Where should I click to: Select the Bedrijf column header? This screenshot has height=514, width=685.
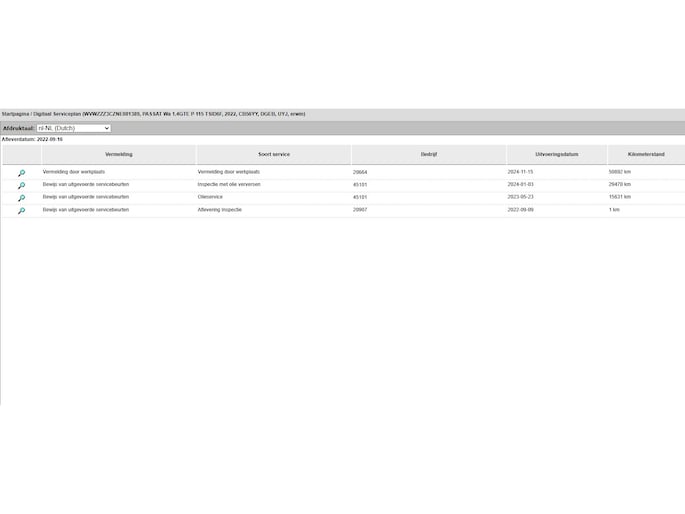click(428, 154)
